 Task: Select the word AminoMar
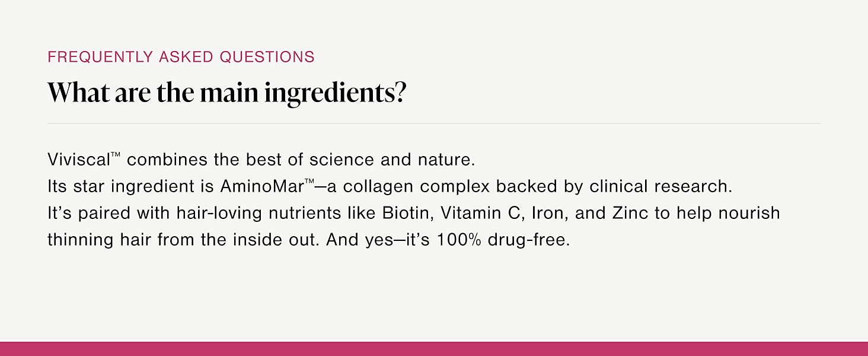pyautogui.click(x=262, y=186)
